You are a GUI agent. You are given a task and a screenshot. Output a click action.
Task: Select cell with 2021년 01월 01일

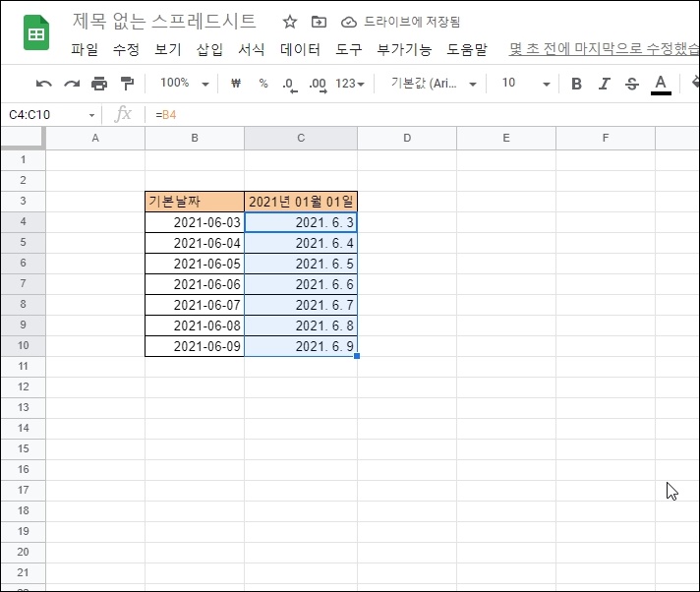coord(301,202)
